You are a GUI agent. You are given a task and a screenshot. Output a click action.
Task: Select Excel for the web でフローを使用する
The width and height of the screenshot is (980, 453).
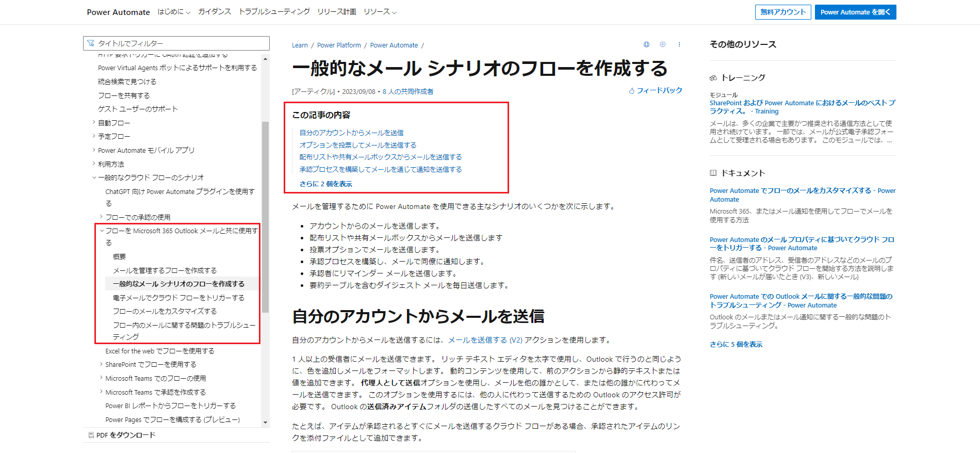coord(160,351)
